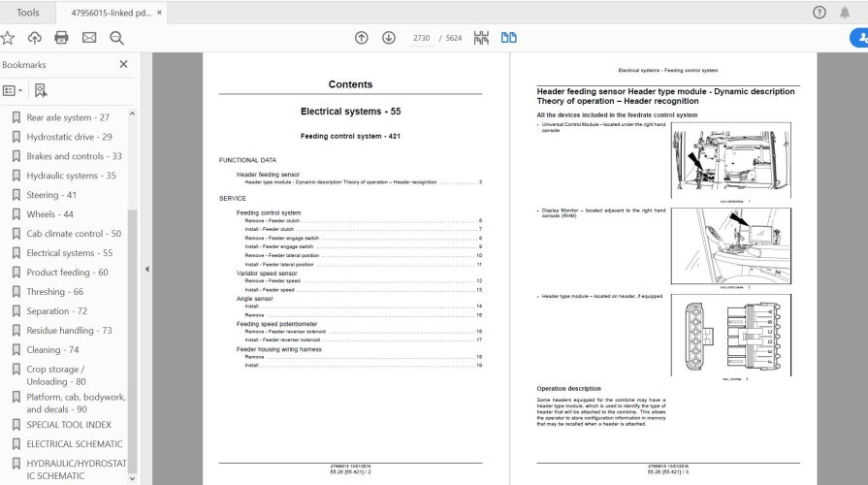
Task: Click the Header type module contents entry
Action: coord(363,182)
